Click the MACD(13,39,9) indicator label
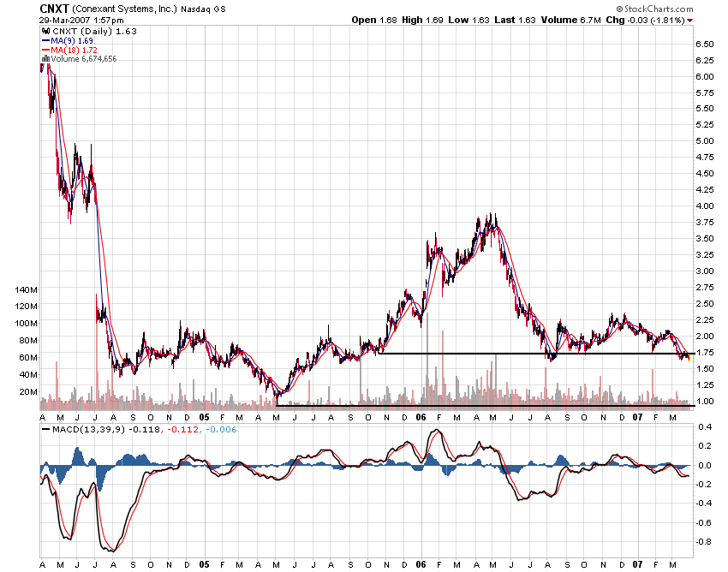Image resolution: width=728 pixels, height=572 pixels. [x=89, y=430]
